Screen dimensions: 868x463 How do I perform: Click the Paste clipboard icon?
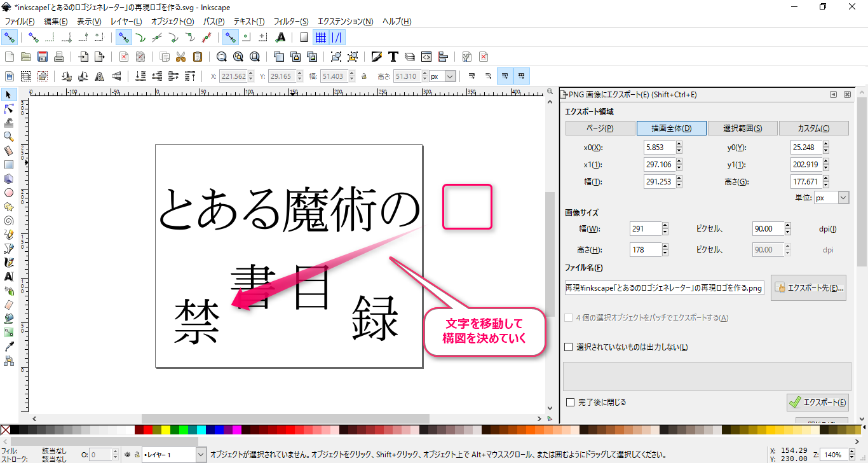click(198, 57)
